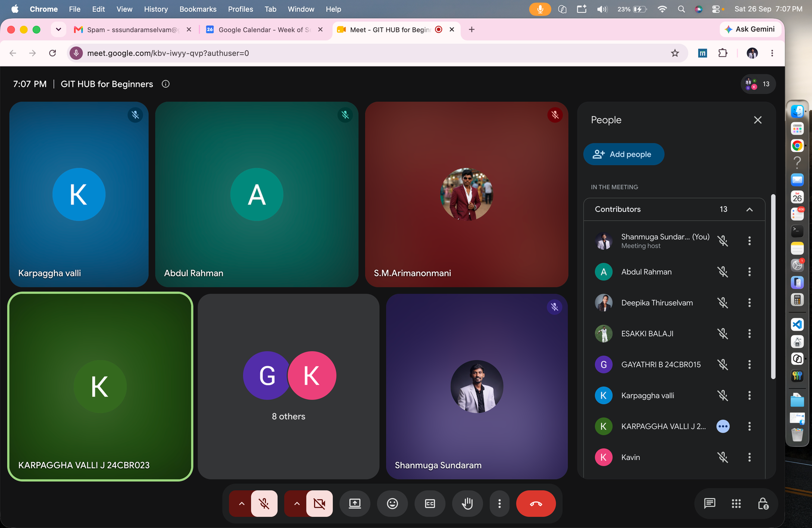This screenshot has width=812, height=528.
Task: Open more actions for Deepika Thiruselvam
Action: pos(750,303)
